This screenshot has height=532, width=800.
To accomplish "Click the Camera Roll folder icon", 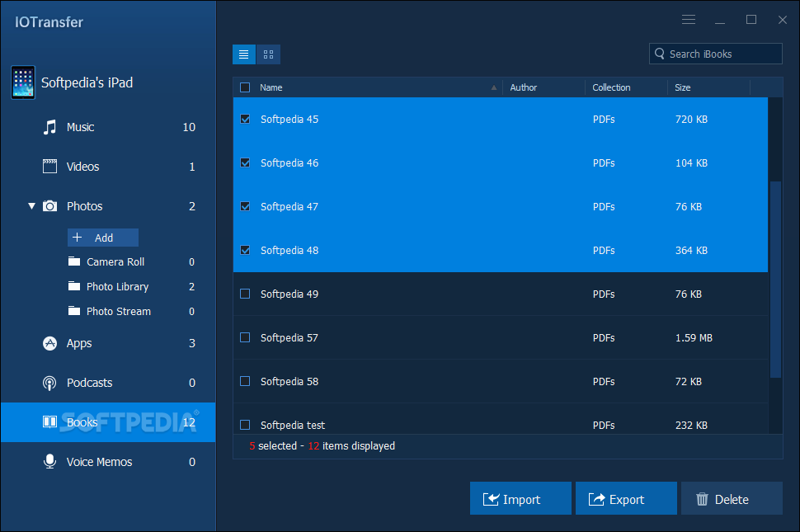I will pyautogui.click(x=74, y=261).
